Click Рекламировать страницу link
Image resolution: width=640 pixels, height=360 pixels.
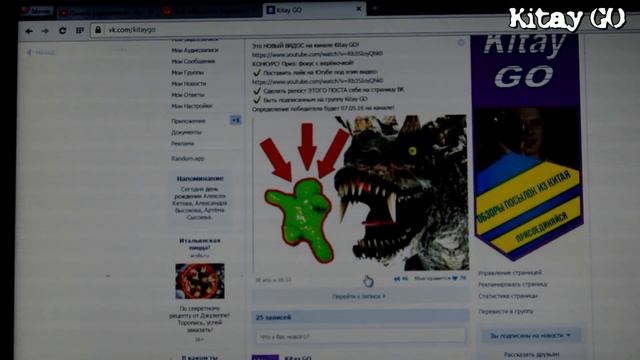[513, 284]
